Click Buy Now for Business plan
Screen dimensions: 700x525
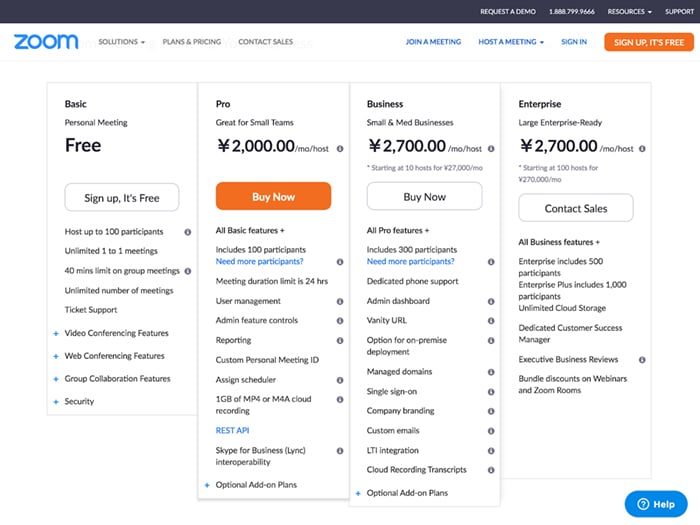coord(425,196)
